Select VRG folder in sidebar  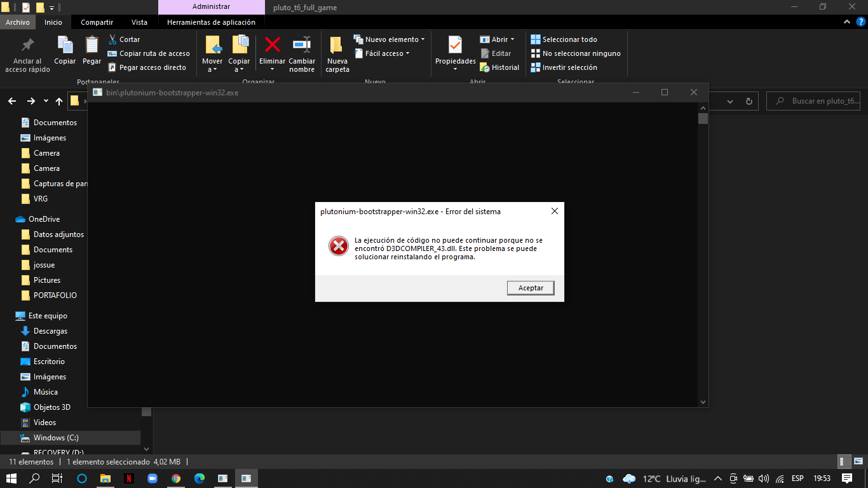[34, 199]
